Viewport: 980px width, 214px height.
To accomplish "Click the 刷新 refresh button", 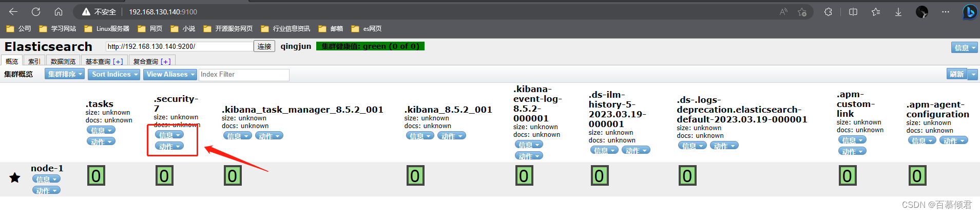I will pos(957,74).
